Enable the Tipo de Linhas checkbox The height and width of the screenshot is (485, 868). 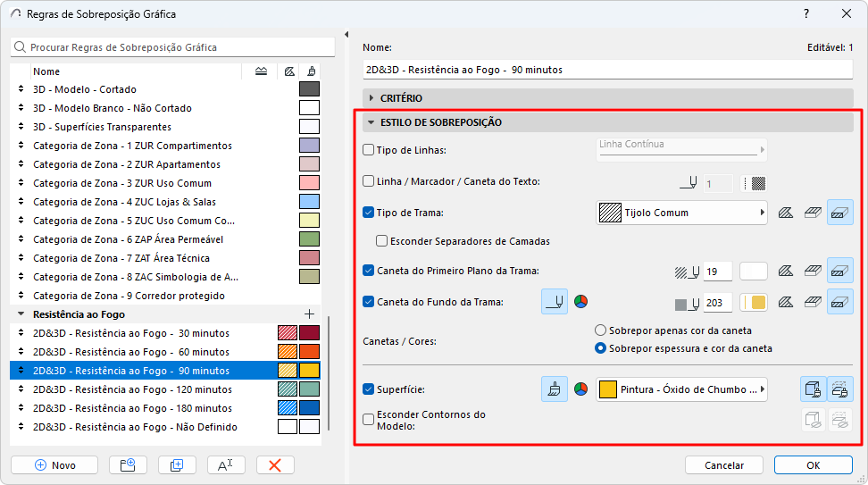click(x=368, y=150)
